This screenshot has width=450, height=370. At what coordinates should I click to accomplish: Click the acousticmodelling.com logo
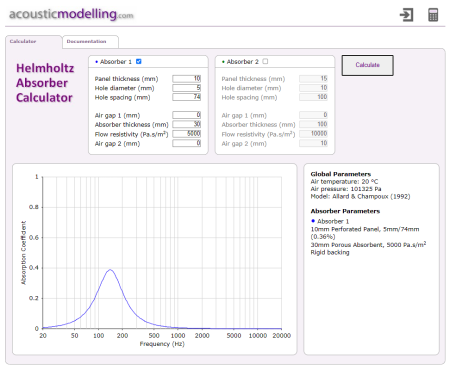point(71,14)
